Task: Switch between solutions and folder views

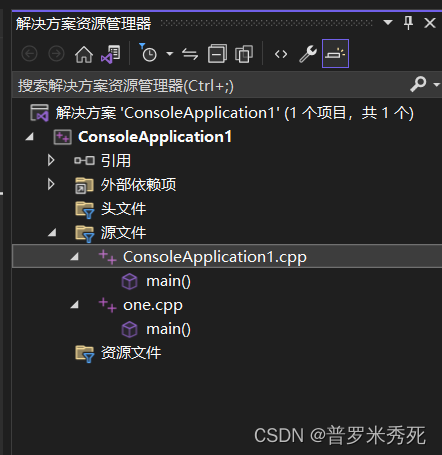Action: point(110,54)
